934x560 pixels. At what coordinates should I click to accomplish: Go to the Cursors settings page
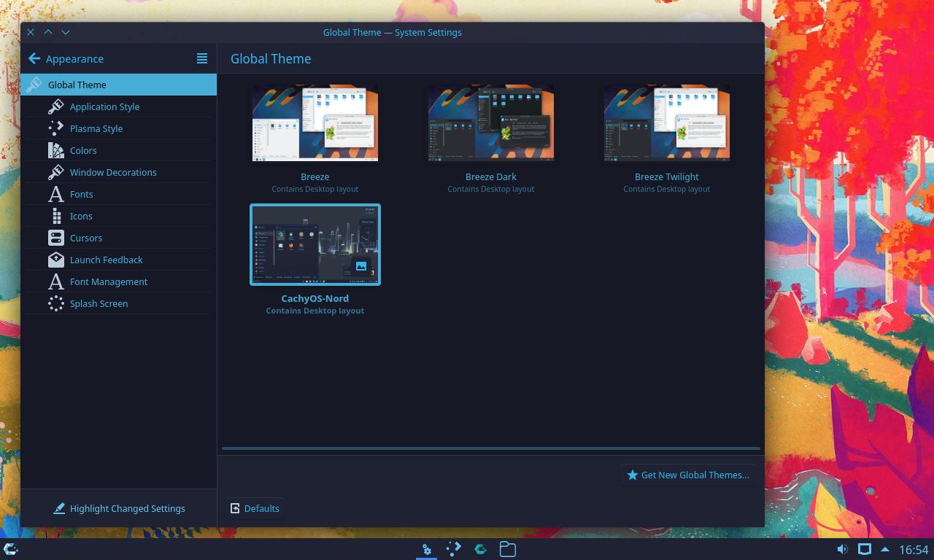[119, 238]
